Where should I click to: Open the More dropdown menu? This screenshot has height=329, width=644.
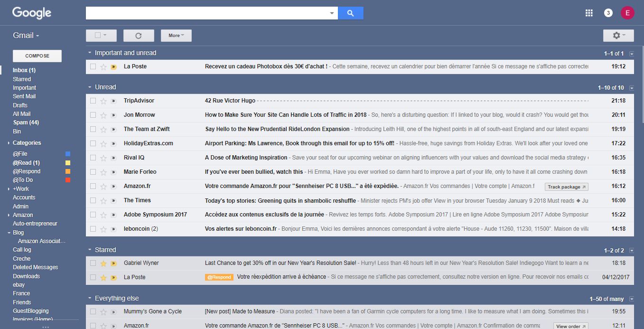176,35
